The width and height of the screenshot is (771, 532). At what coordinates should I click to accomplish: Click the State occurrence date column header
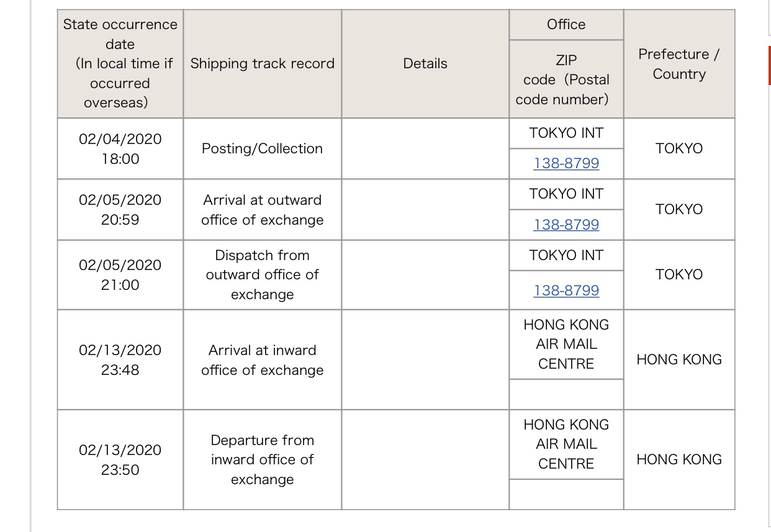click(120, 63)
